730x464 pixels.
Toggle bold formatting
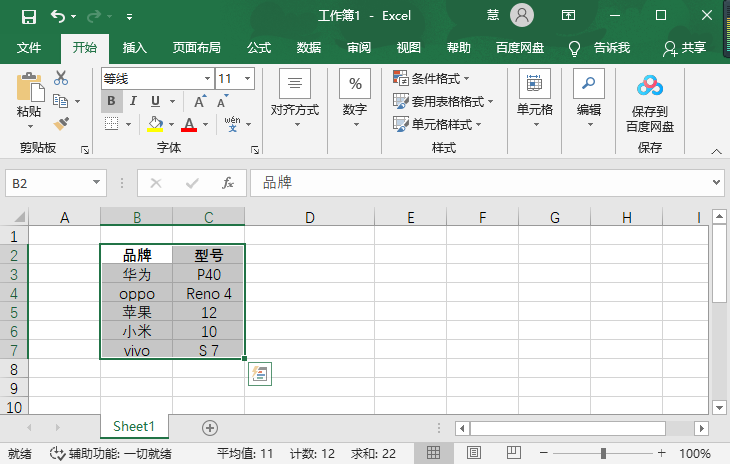click(x=111, y=101)
